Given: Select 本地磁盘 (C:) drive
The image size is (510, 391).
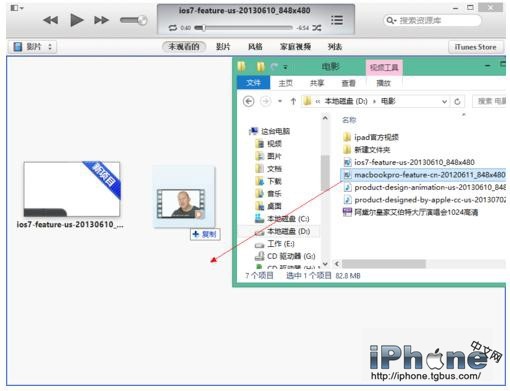Looking at the screenshot, I should [282, 219].
